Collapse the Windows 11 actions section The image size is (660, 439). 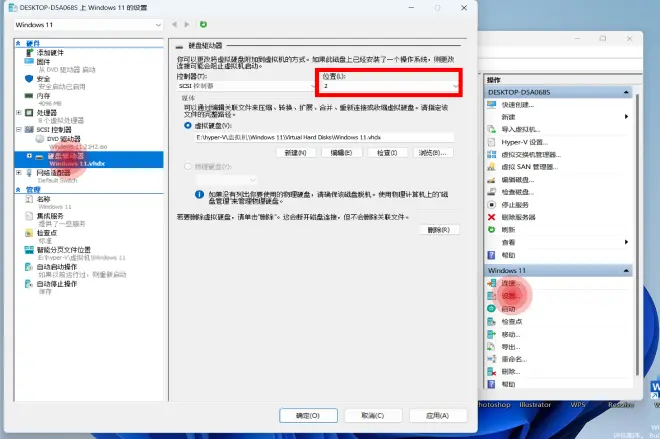[626, 271]
